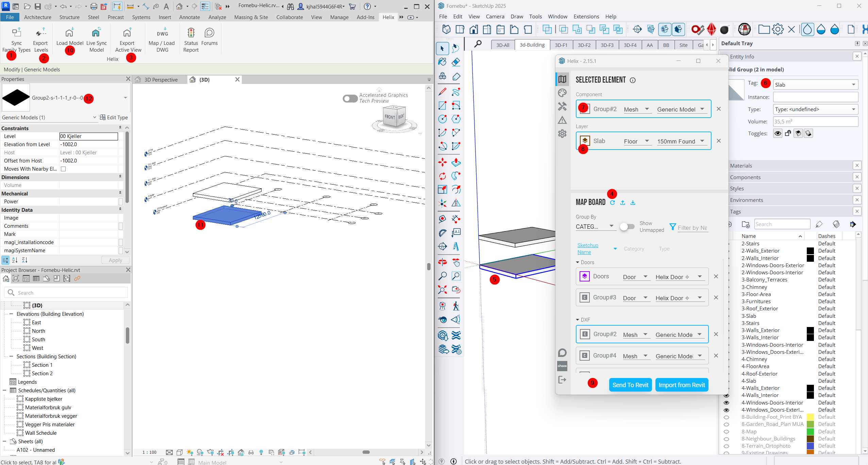Enable the Show Unmapped toggle
The height and width of the screenshot is (465, 868).
pos(627,227)
